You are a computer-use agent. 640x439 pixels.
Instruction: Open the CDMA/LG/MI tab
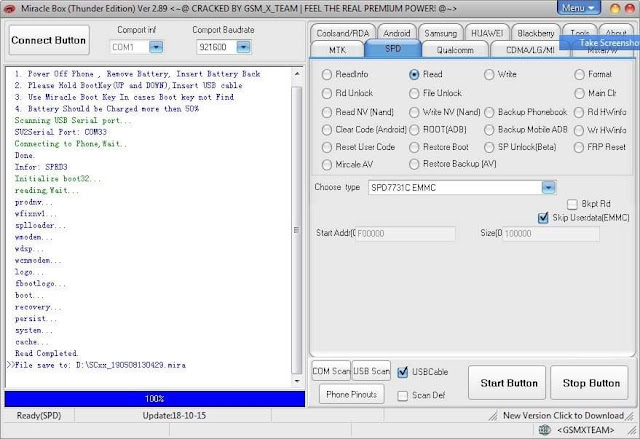[530, 50]
